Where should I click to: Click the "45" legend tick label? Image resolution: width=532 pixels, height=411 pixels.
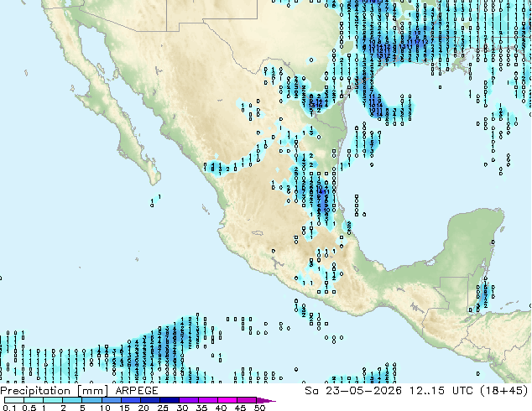point(241,408)
